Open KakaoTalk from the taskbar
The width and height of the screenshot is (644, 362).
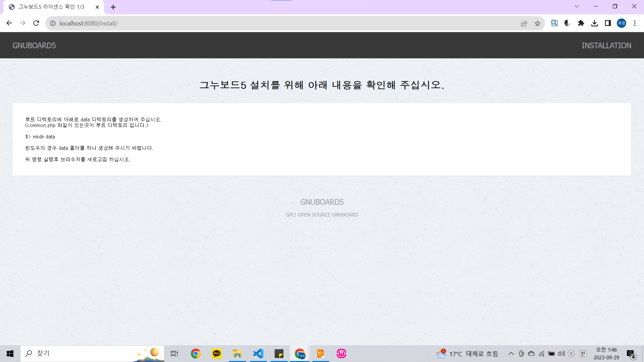click(x=217, y=354)
